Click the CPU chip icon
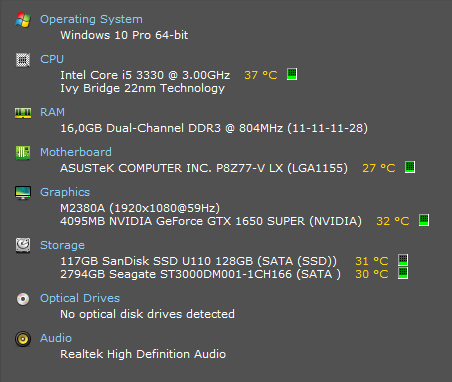Viewport: 452px width, 382px height. pos(23,60)
